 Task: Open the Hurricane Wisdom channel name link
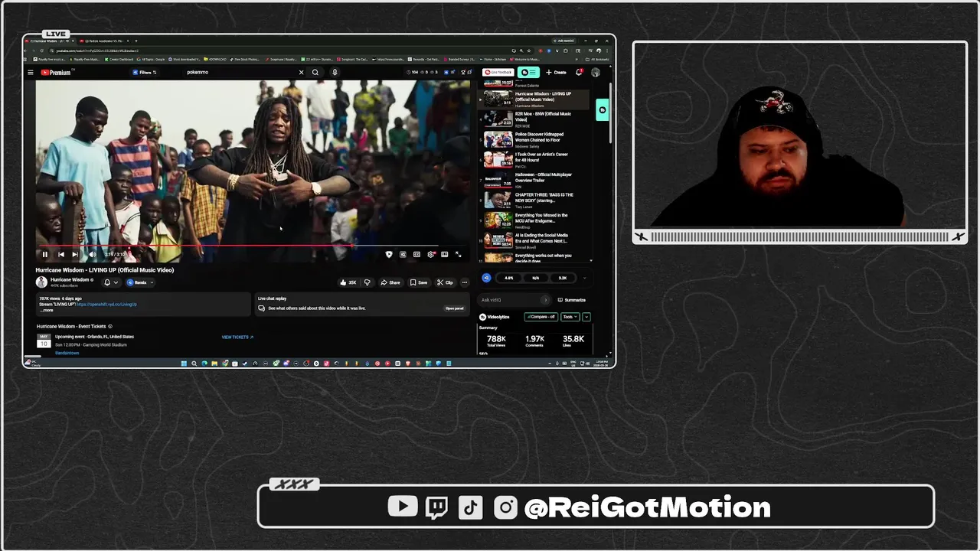[x=70, y=280]
